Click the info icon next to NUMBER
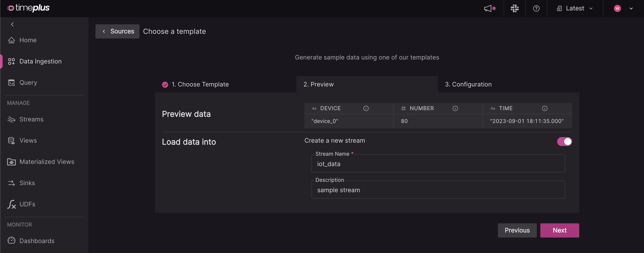644x253 pixels. (x=455, y=108)
